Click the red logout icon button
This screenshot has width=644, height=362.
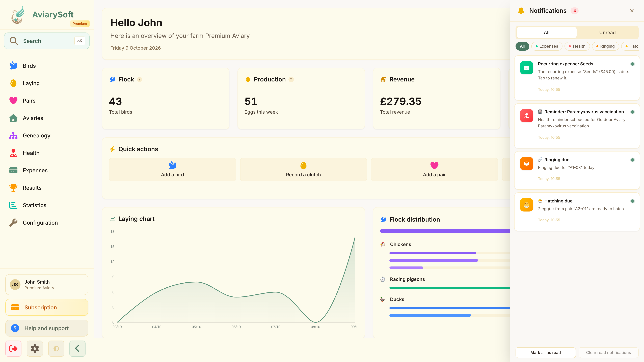tap(13, 348)
